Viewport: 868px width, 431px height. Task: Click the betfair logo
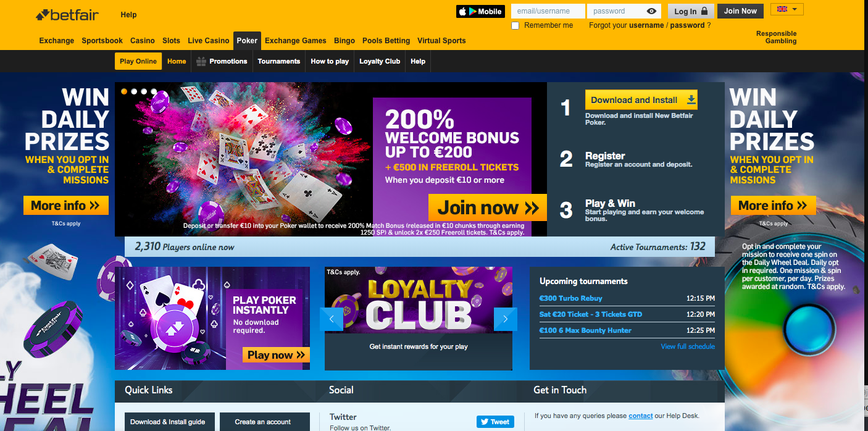point(67,14)
